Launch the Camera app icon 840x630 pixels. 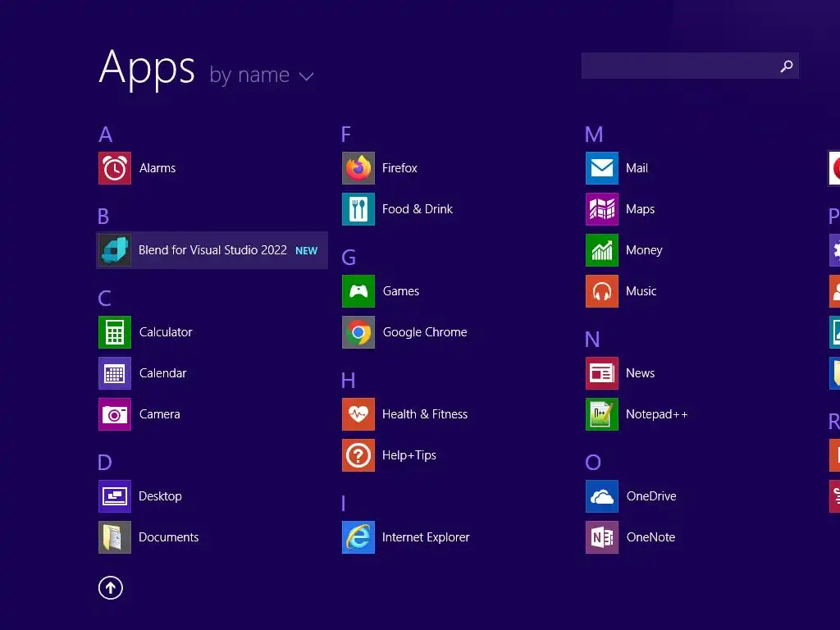(x=115, y=414)
